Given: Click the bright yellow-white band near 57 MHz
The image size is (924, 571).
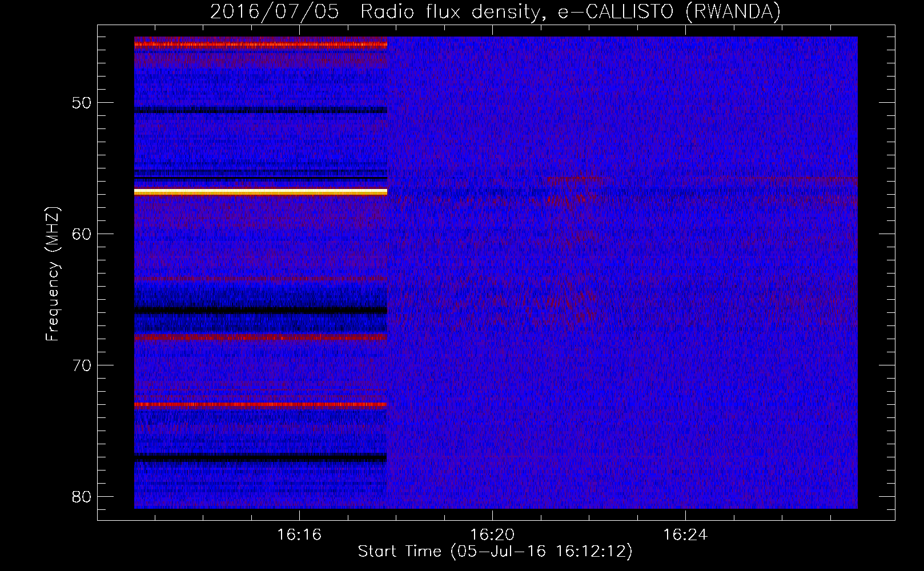Looking at the screenshot, I should [260, 192].
